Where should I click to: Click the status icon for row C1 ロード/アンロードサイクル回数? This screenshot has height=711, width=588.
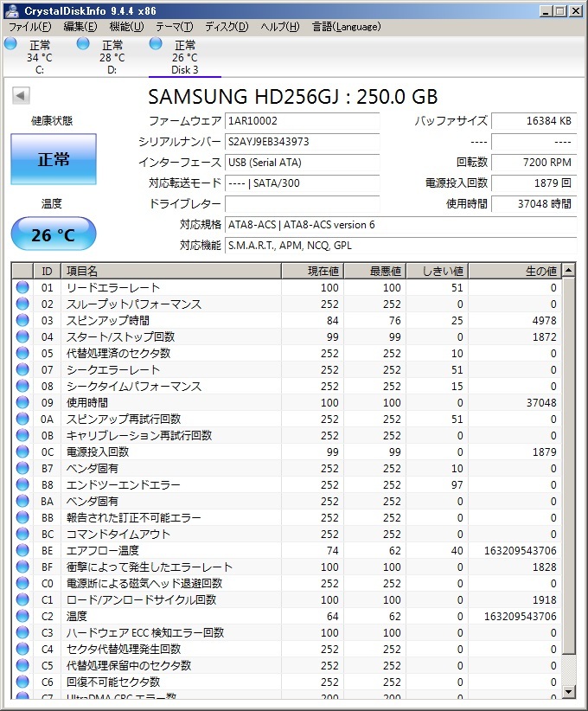click(x=22, y=599)
